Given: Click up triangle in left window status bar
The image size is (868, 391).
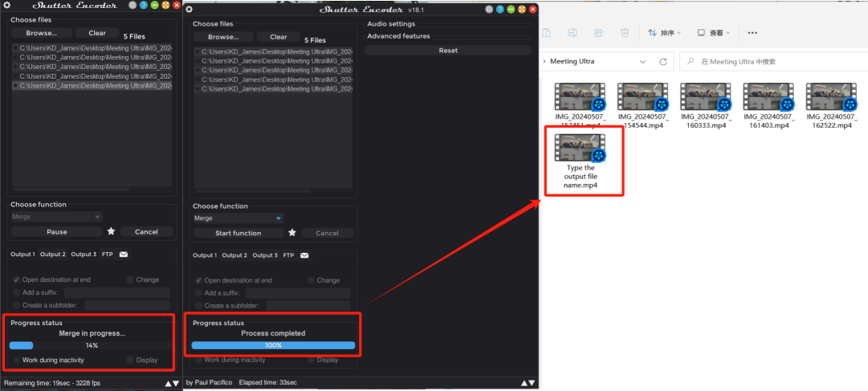Looking at the screenshot, I should (x=168, y=383).
